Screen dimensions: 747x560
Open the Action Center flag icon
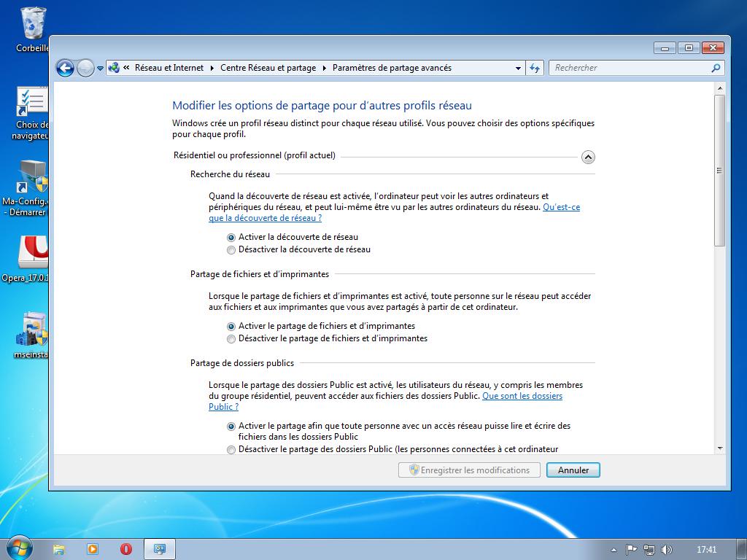tap(631, 550)
